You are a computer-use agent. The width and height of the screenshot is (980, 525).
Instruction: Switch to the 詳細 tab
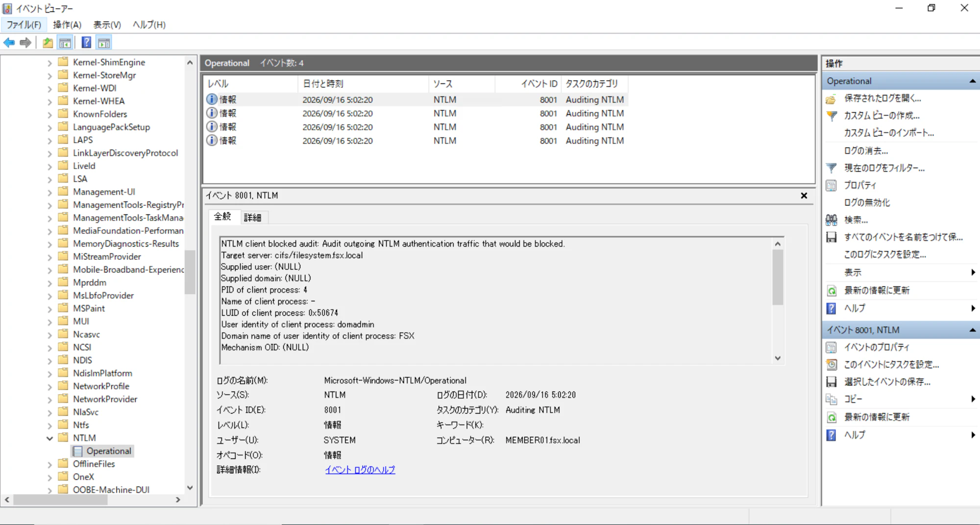tap(253, 217)
